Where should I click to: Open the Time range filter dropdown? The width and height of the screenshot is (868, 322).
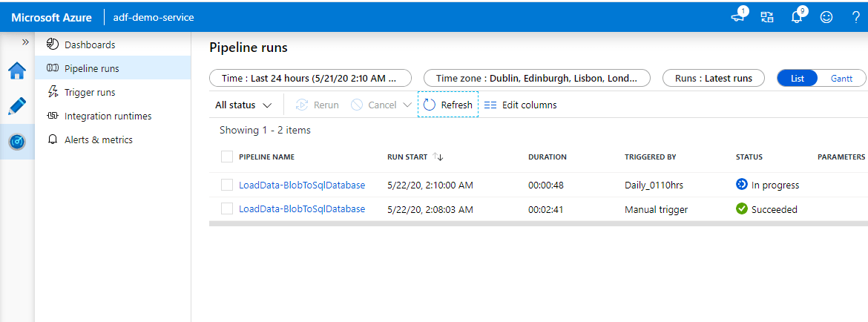coord(309,78)
